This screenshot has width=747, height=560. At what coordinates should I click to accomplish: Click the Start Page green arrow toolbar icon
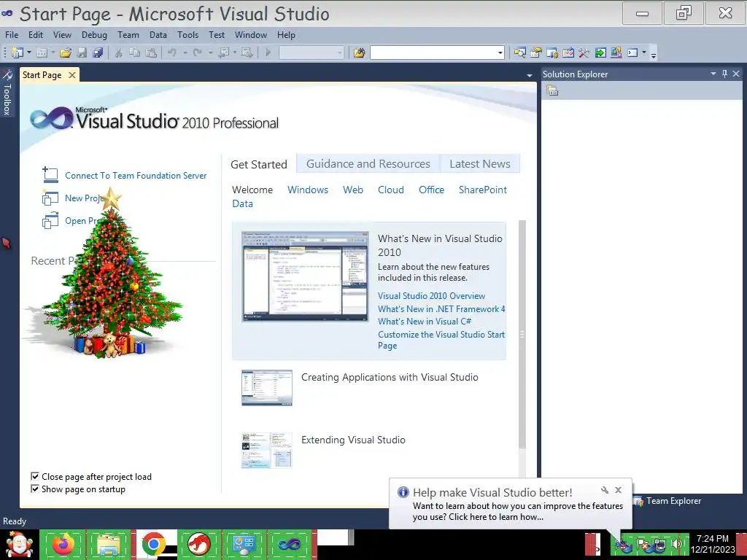coord(600,52)
